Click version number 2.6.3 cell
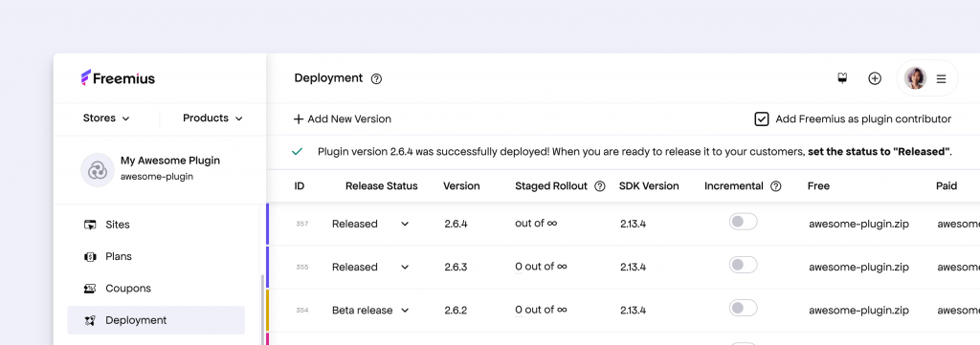The height and width of the screenshot is (345, 980). pos(457,267)
